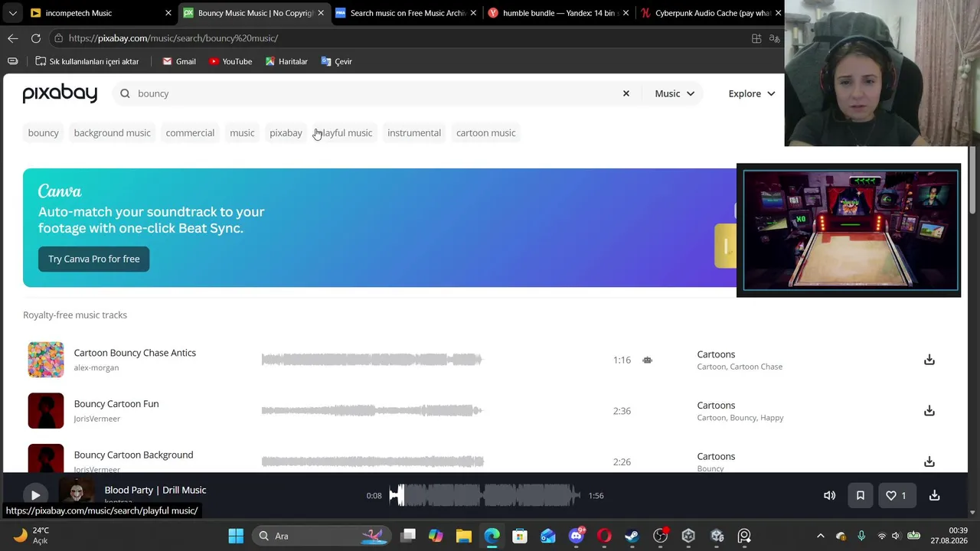Screen dimensions: 980x551
Task: Mute the player volume
Action: [829, 496]
